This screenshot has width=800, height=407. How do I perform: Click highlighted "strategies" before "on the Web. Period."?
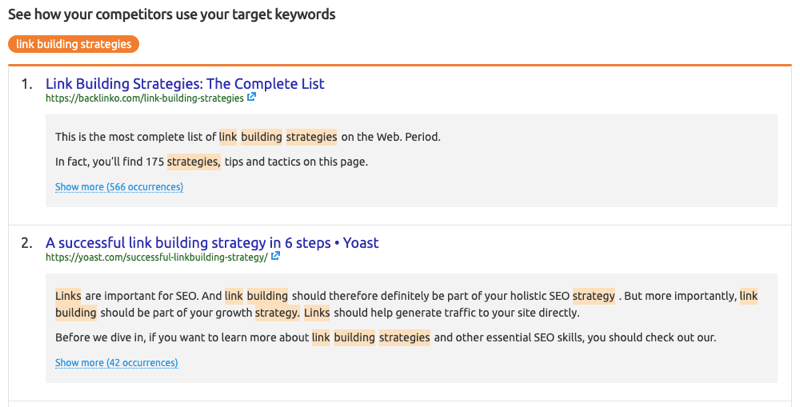(x=311, y=137)
